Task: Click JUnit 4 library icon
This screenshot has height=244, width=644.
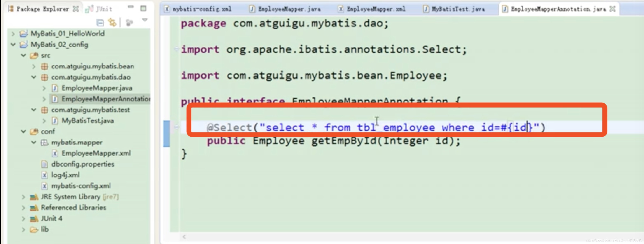Action: 34,219
